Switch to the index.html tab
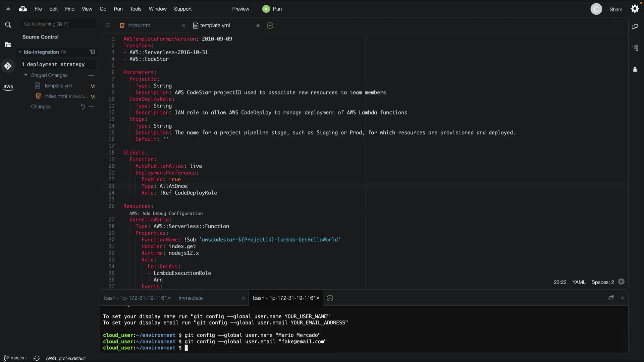644x362 pixels. (139, 25)
